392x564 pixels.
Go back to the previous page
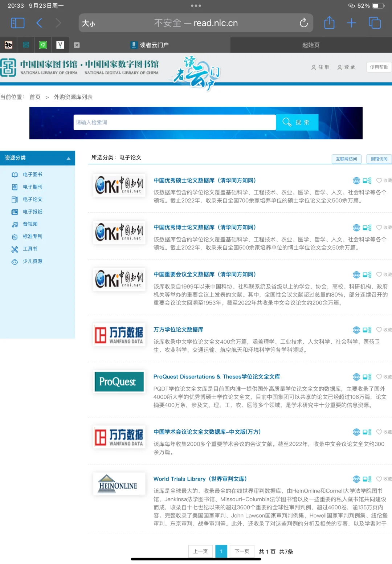click(39, 23)
